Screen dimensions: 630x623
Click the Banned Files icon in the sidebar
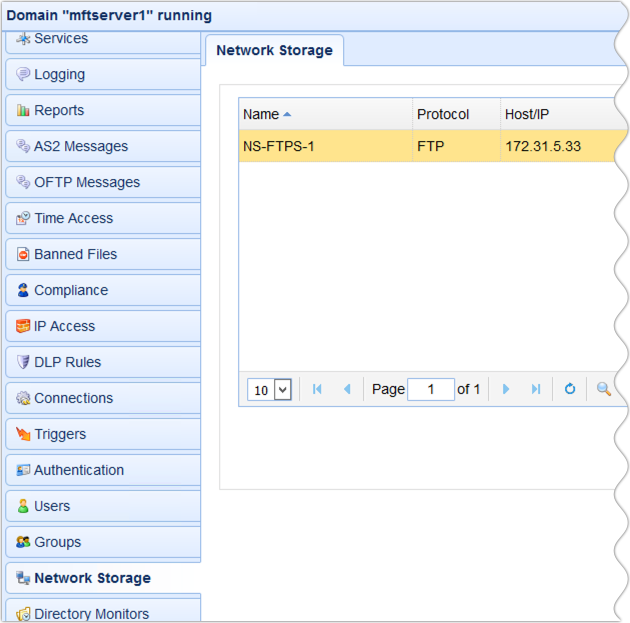pos(23,254)
